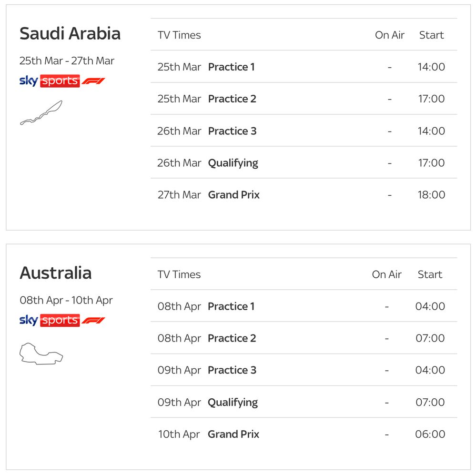Click the Sky Sports F1 logo under Saudi Arabia
The image size is (476, 475).
pyautogui.click(x=62, y=81)
